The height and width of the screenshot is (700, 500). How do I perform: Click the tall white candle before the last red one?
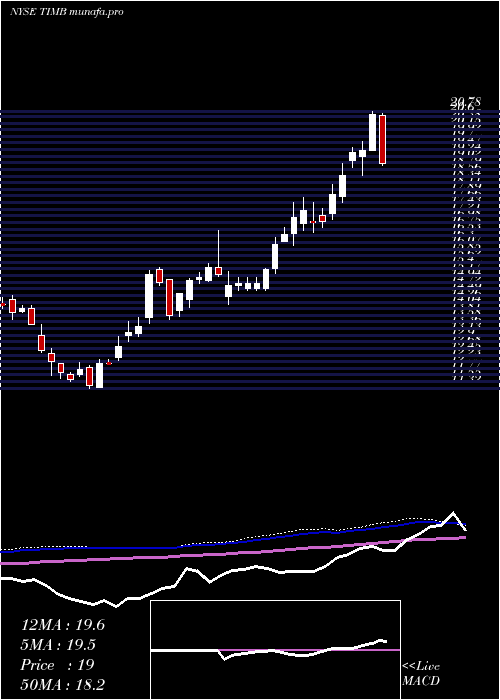pos(372,133)
